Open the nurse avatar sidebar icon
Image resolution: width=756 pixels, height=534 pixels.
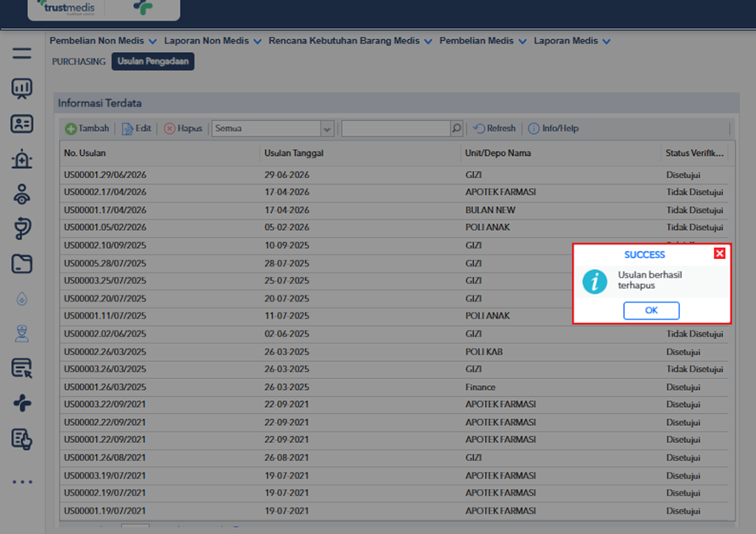(21, 334)
